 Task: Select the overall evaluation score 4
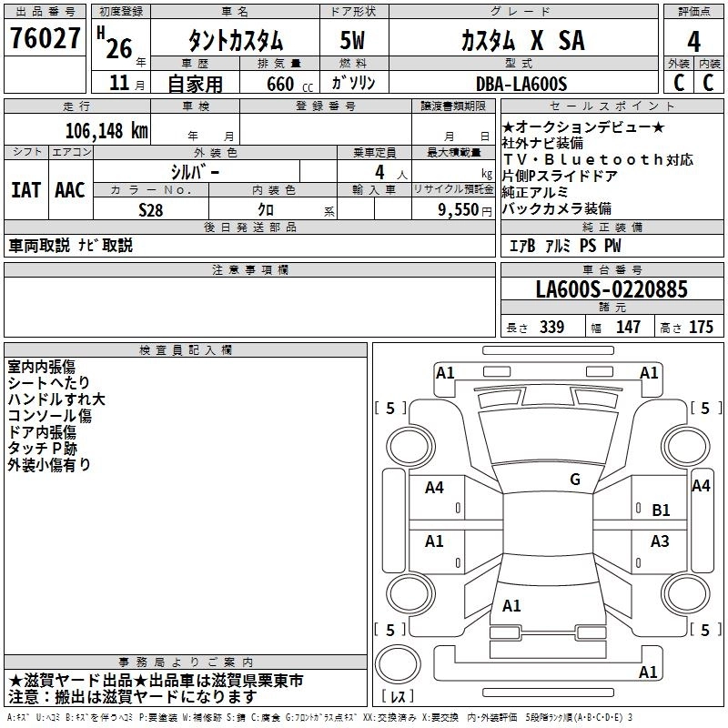tap(693, 42)
